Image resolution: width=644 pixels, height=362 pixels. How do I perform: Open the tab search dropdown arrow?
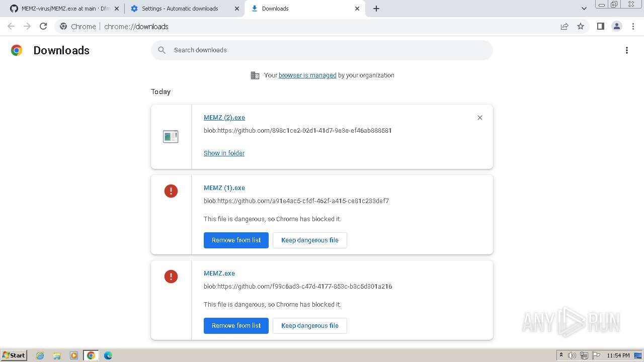tap(584, 9)
